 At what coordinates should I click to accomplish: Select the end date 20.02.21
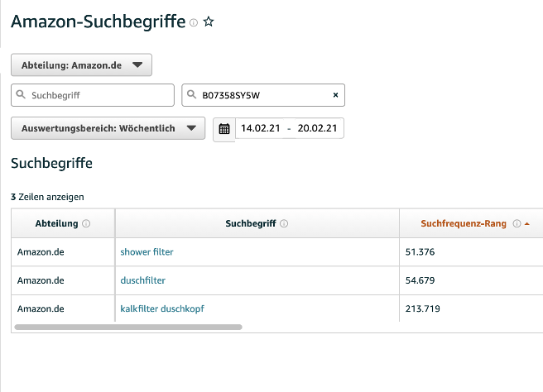pos(317,128)
